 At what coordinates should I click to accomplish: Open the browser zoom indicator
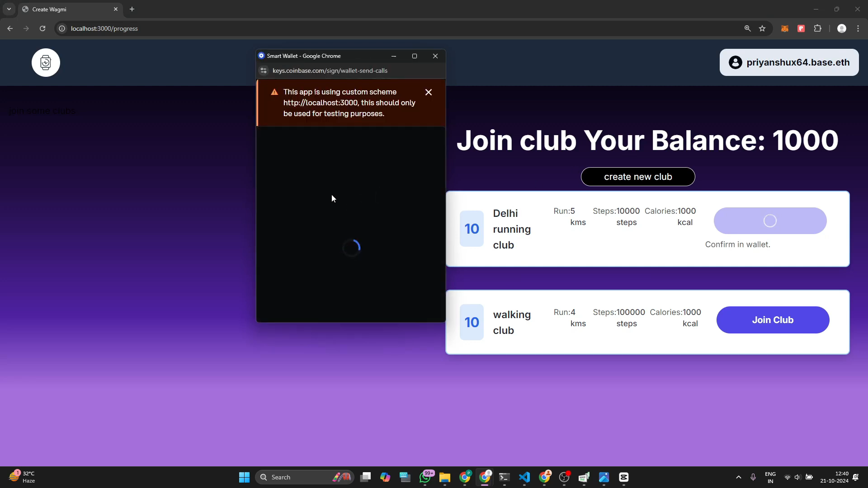747,28
